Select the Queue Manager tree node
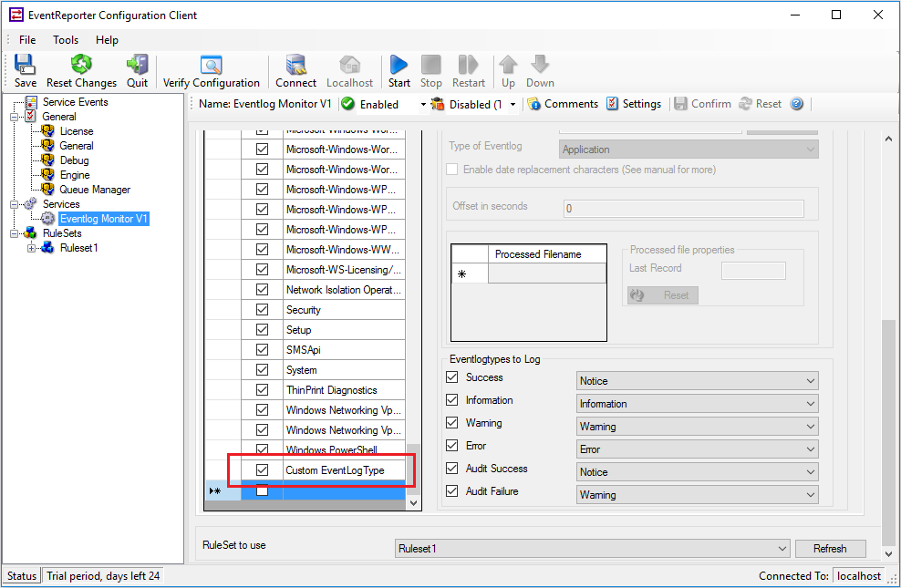 [95, 190]
